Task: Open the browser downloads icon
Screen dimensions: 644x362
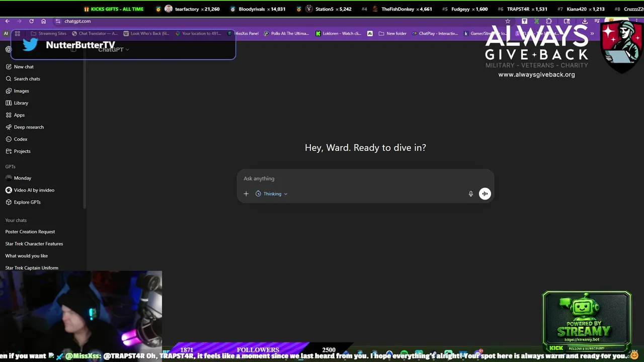Action: [585, 21]
